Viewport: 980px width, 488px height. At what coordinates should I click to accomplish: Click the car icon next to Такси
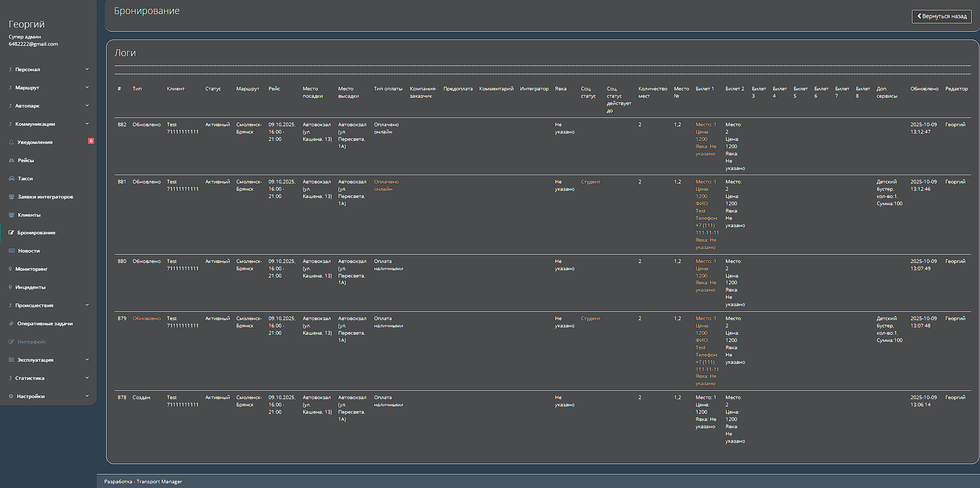click(11, 178)
